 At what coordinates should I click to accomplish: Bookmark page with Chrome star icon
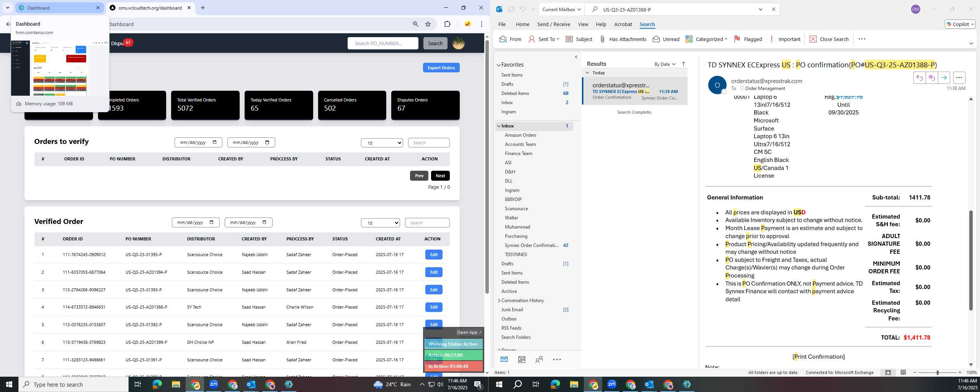(x=428, y=24)
